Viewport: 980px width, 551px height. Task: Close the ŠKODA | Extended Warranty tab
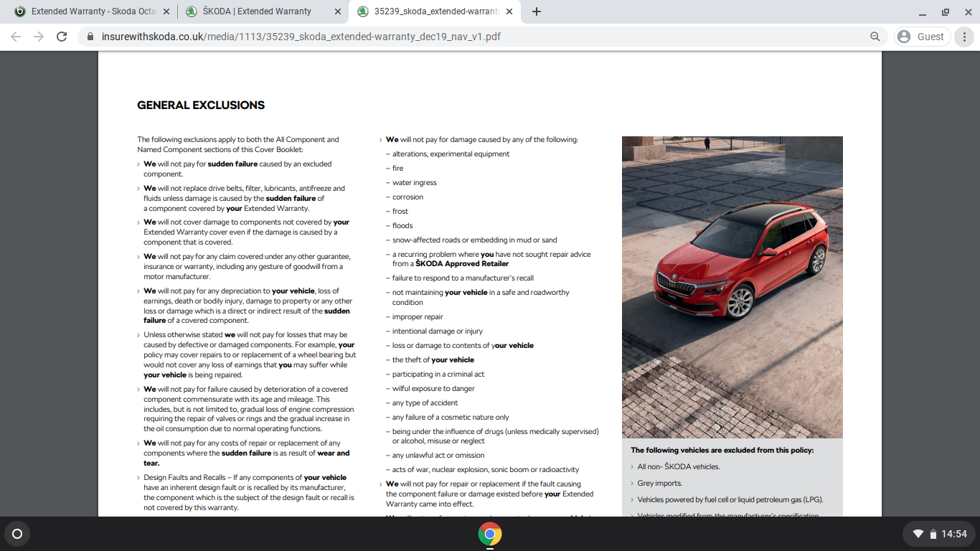(336, 11)
